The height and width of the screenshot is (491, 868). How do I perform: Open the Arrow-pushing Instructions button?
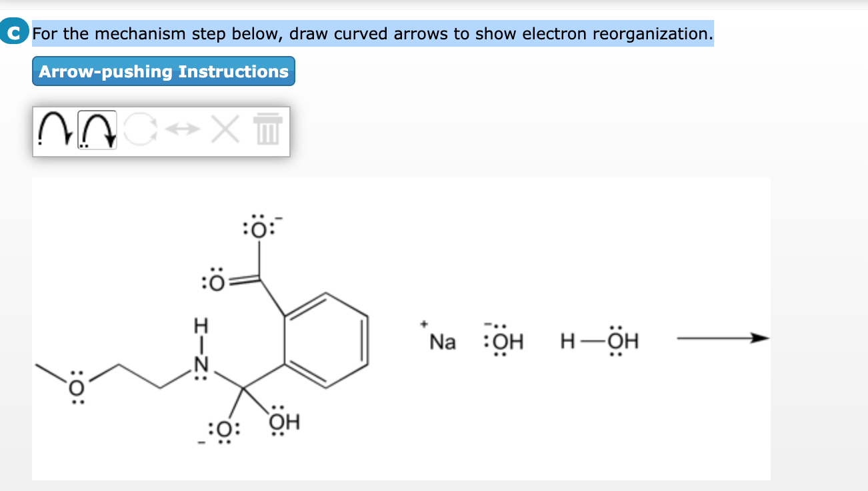pyautogui.click(x=163, y=71)
